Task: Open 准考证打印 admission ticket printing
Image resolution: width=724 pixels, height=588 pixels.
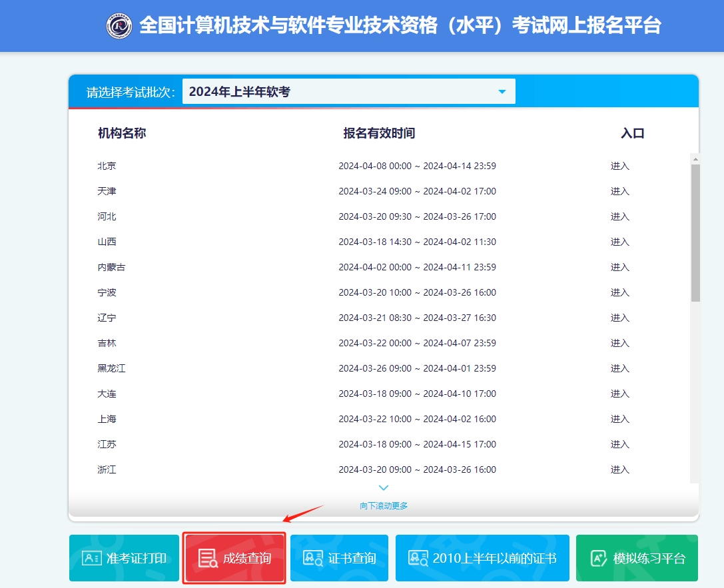Action: 124,558
